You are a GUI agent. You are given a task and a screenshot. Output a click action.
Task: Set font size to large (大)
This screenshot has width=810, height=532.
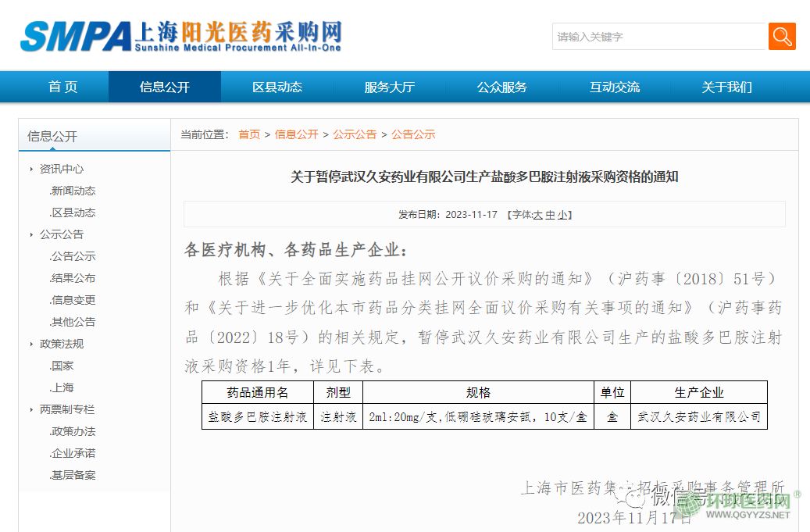point(537,215)
